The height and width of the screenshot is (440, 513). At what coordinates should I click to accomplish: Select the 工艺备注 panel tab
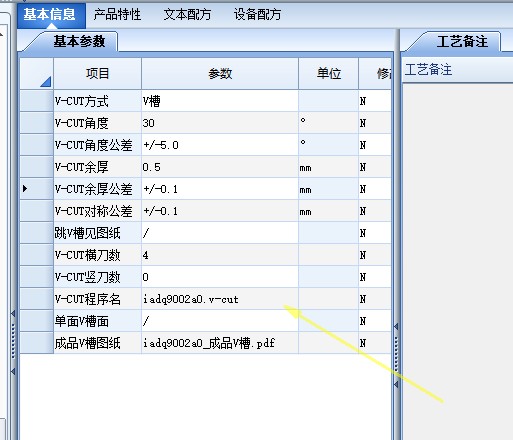point(462,41)
